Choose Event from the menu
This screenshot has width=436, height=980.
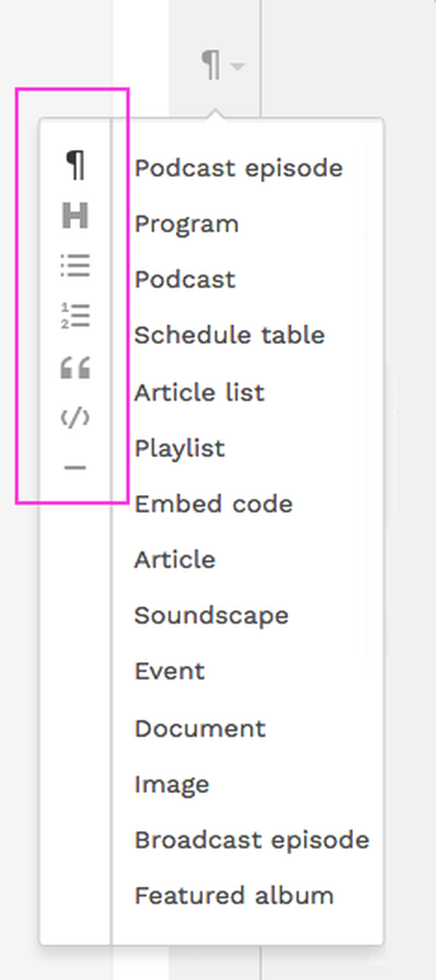coord(170,670)
